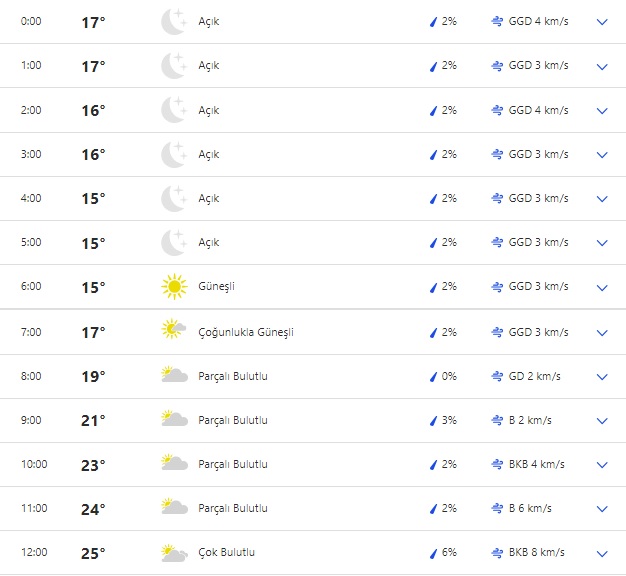The width and height of the screenshot is (626, 576).
Task: Click the raindrop icon showing 6% at 12:00
Action: point(433,552)
